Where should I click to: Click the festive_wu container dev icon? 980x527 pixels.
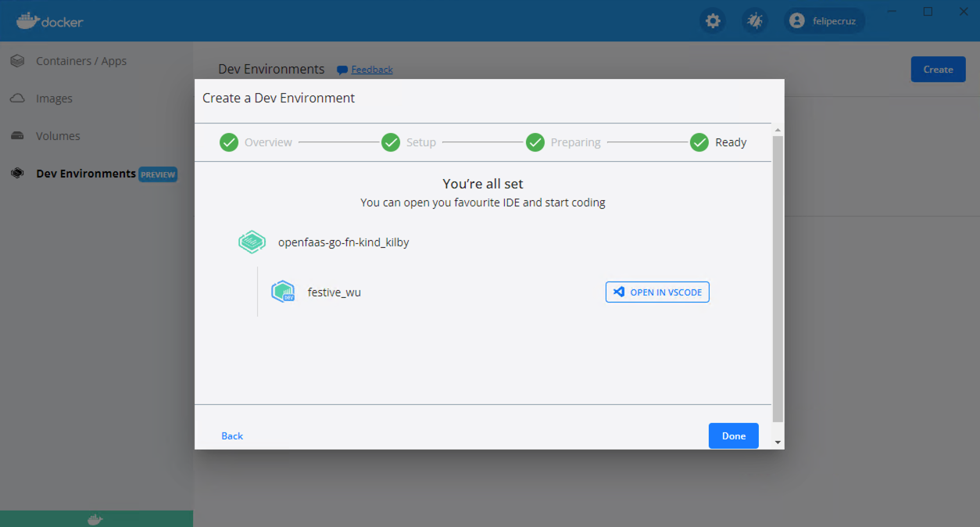(283, 291)
